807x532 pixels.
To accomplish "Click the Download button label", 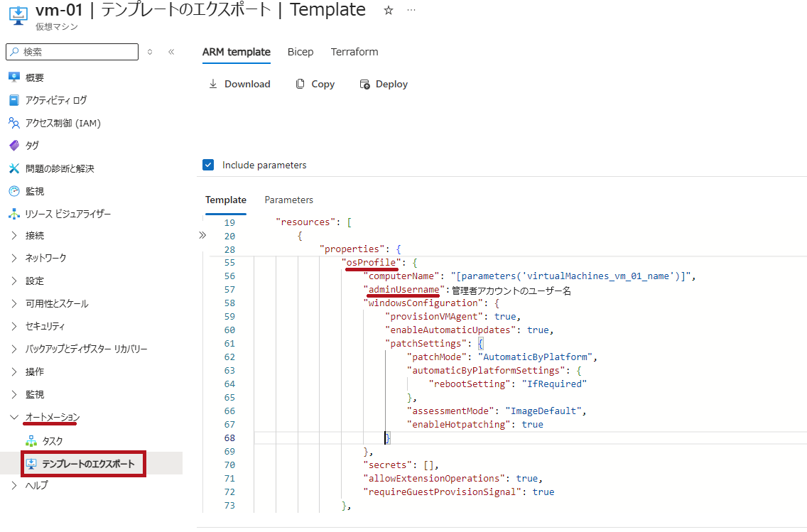I will (x=247, y=84).
